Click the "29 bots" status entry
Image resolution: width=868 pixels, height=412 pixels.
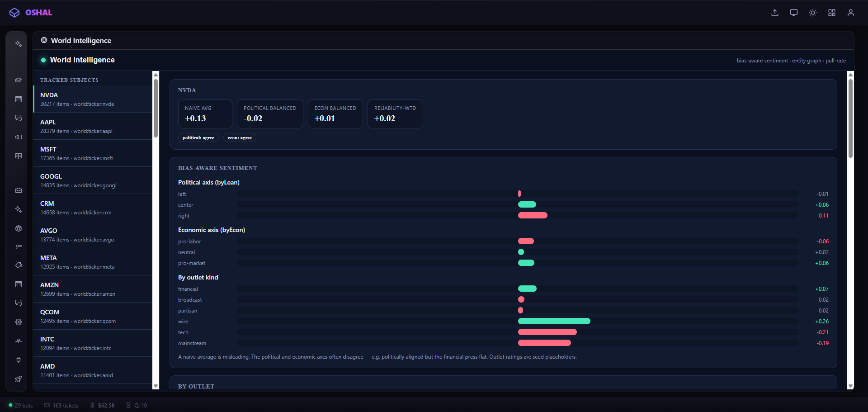coord(21,405)
